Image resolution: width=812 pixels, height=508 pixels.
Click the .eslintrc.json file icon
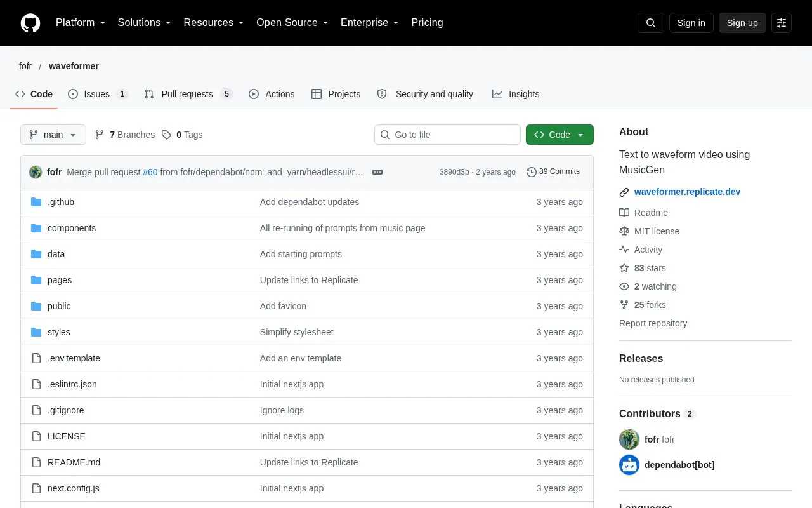36,384
